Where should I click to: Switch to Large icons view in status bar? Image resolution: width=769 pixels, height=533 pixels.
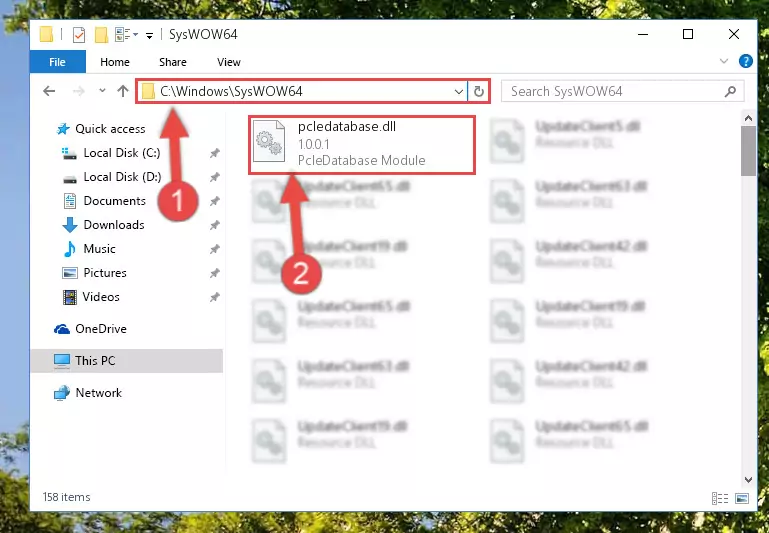tap(742, 499)
